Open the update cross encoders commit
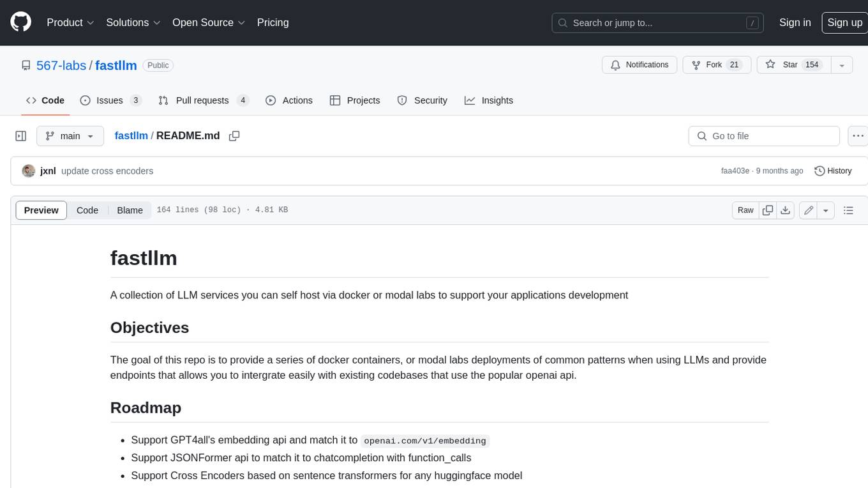Image resolution: width=868 pixels, height=488 pixels. [x=107, y=171]
